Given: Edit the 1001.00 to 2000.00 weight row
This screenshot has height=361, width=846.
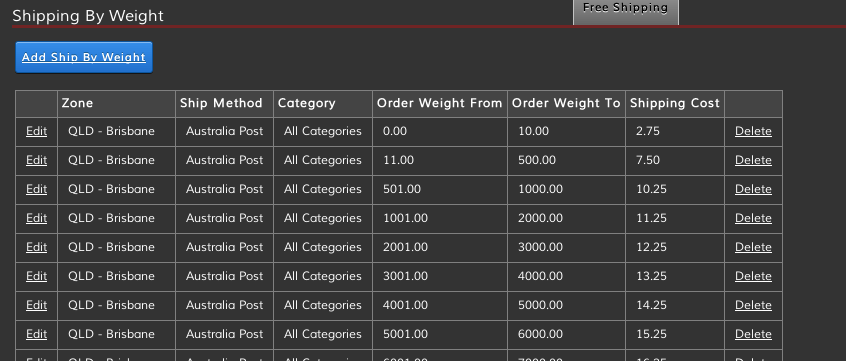Looking at the screenshot, I should 36,219.
